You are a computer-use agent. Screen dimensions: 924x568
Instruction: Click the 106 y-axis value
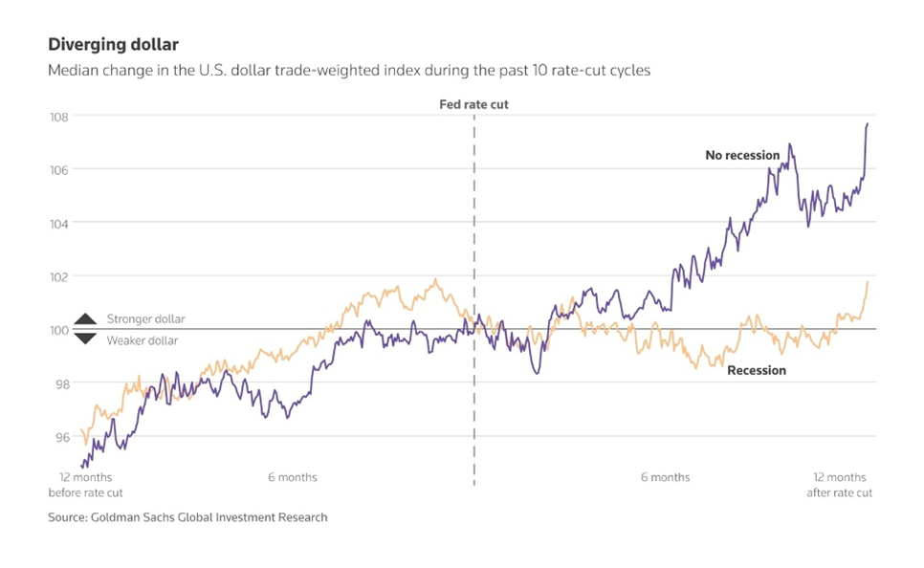tap(58, 170)
